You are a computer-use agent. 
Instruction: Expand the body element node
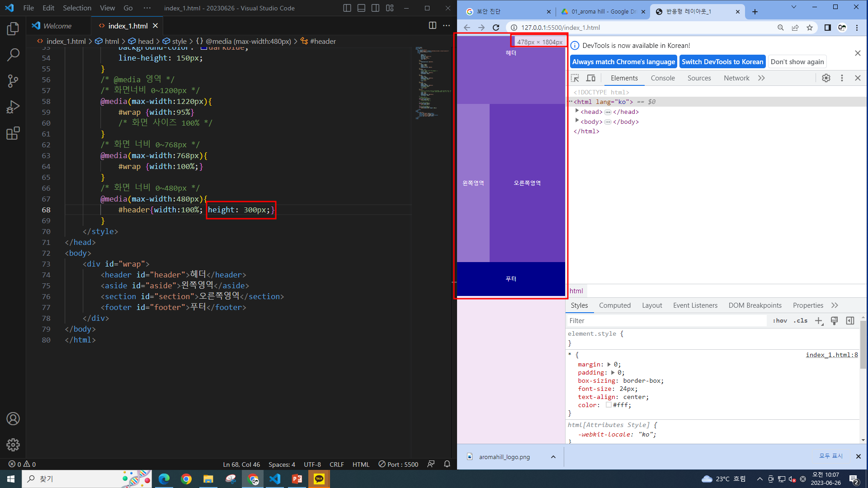[577, 121]
